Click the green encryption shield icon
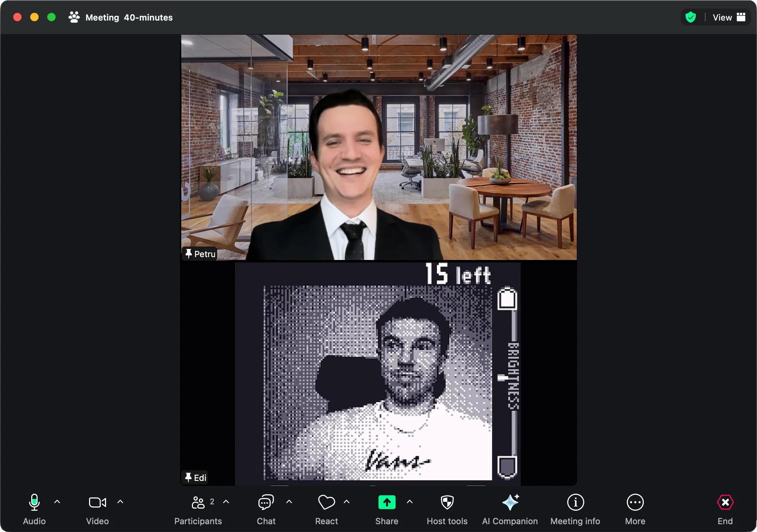Viewport: 757px width, 532px height. pyautogui.click(x=690, y=17)
